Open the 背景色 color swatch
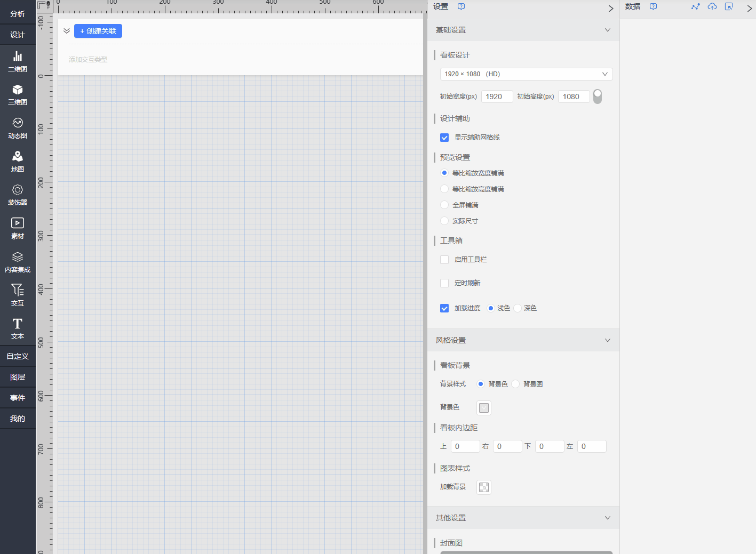756x554 pixels. (484, 408)
